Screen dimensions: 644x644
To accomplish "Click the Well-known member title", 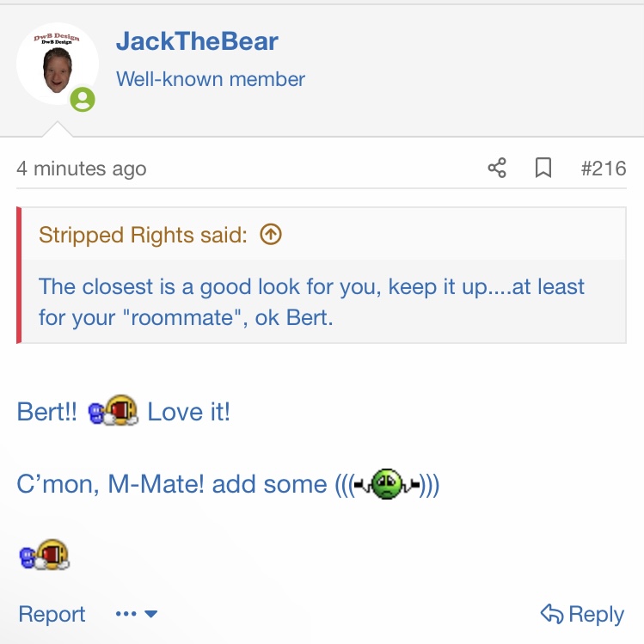I will click(x=211, y=79).
